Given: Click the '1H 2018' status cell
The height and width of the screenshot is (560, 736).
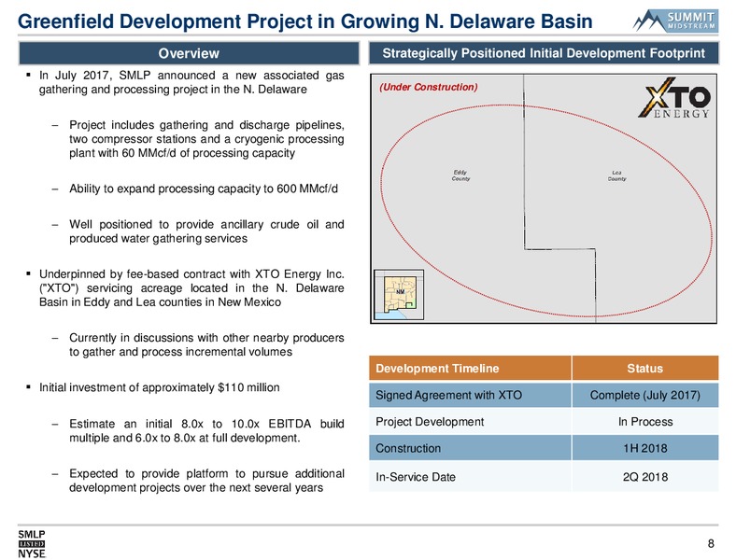Looking at the screenshot, I should (x=645, y=448).
